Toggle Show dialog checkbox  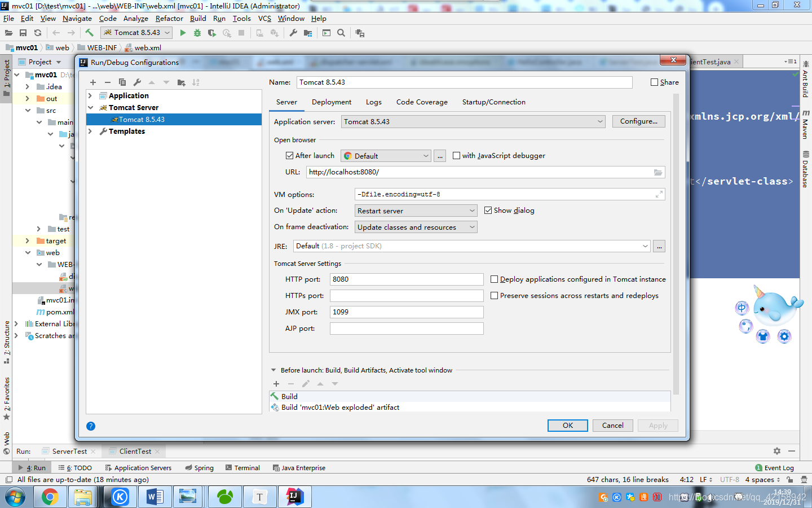click(x=488, y=211)
